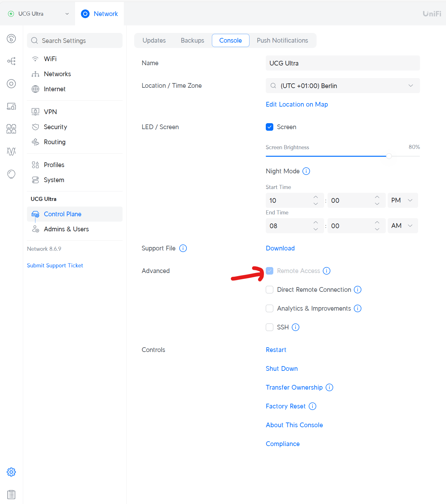
Task: Open the Topology icon in left rail
Action: (x=11, y=61)
